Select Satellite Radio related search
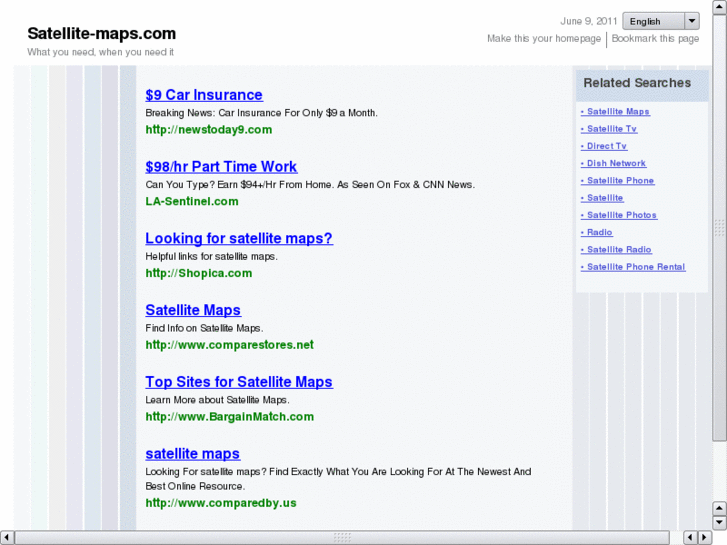Image resolution: width=727 pixels, height=545 pixels. tap(616, 250)
